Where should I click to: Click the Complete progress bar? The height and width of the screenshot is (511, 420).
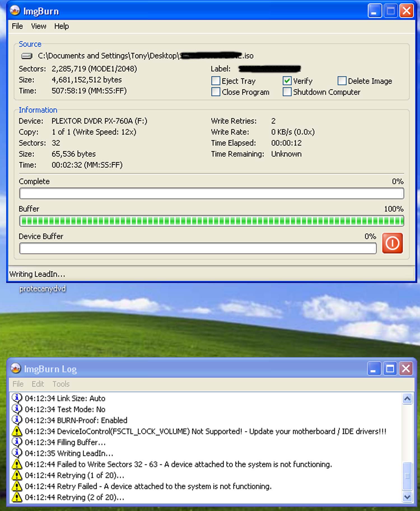(212, 193)
